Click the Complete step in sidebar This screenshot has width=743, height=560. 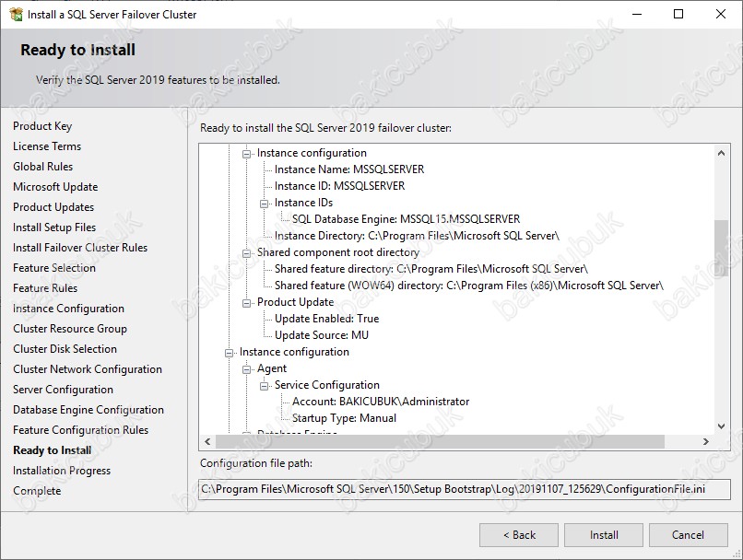[x=37, y=491]
